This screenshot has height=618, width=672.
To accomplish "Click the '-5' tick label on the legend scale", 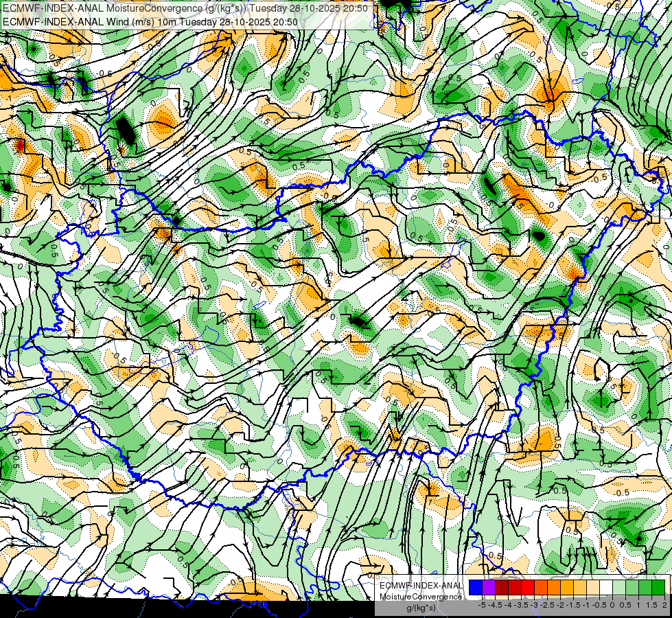I will point(482,605).
